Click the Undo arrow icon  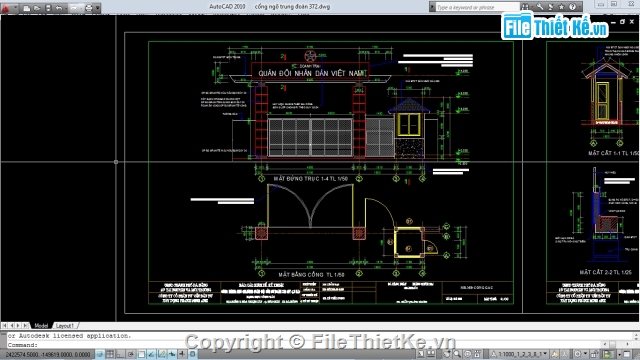59,8
